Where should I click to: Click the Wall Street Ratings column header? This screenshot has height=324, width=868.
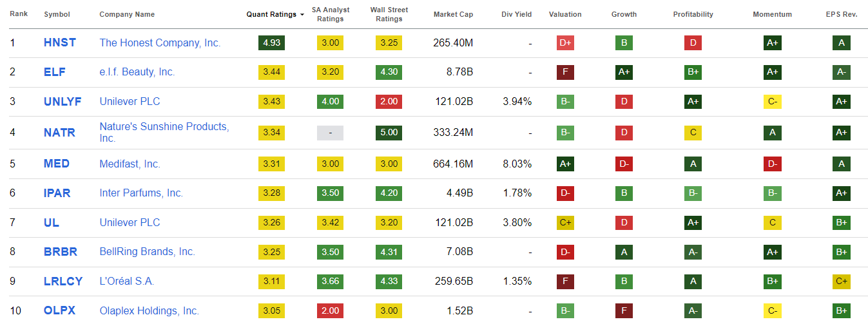pos(389,14)
